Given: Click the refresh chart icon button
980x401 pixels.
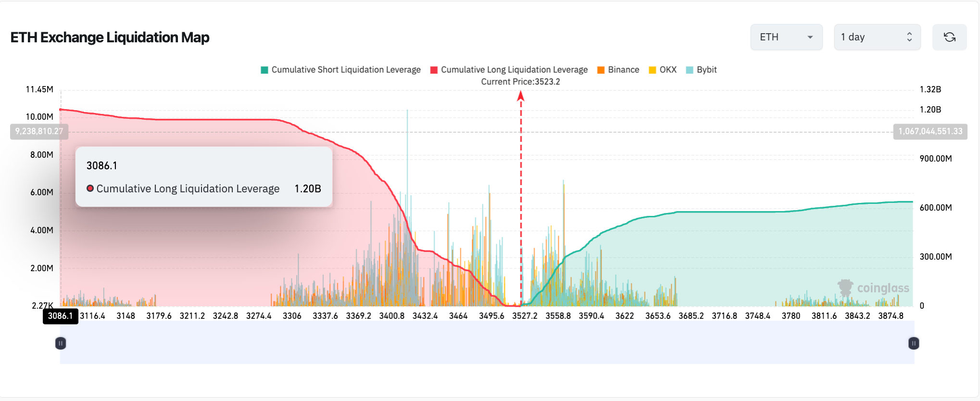Looking at the screenshot, I should tap(949, 37).
